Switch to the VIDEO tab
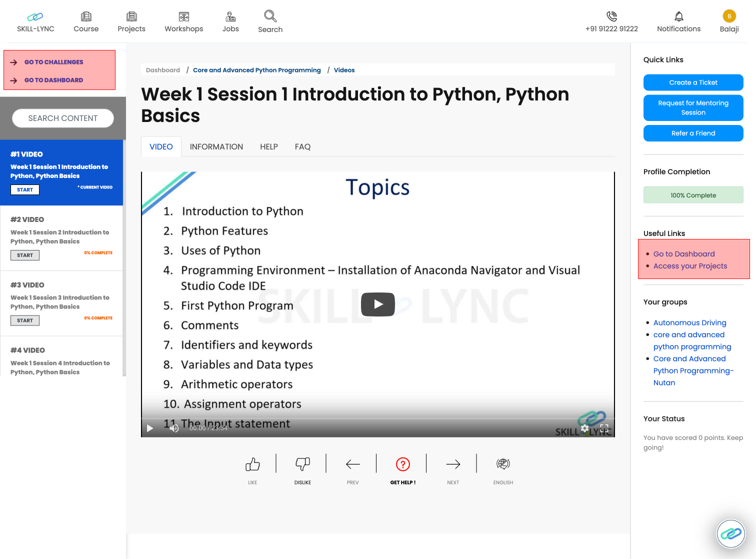The image size is (756, 559). pos(161,146)
